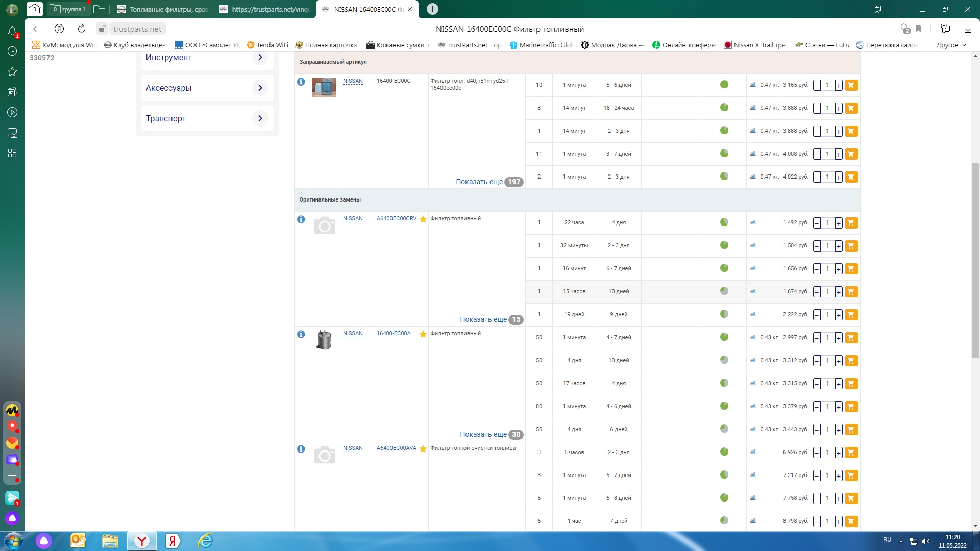Open the file explorer from the taskbar
The width and height of the screenshot is (980, 551).
point(110,541)
